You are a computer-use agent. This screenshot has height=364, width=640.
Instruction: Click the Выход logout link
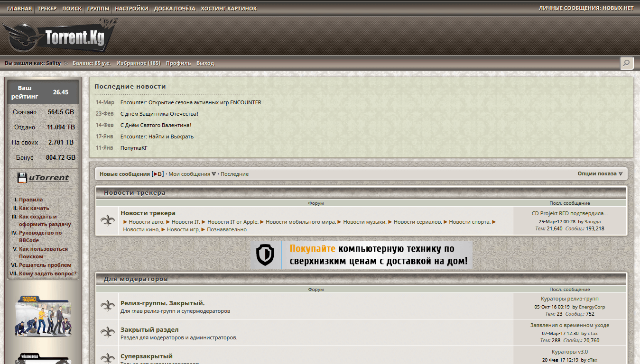[205, 63]
